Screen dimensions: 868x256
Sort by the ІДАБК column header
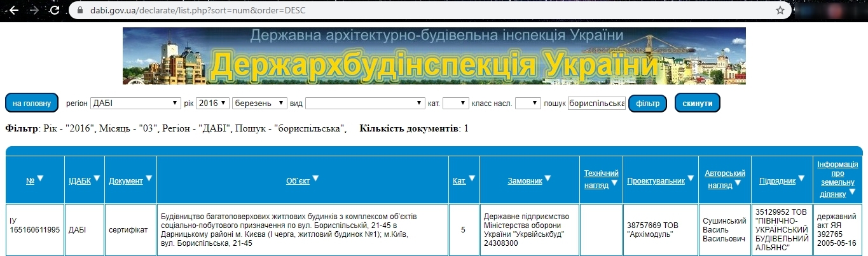coord(79,181)
